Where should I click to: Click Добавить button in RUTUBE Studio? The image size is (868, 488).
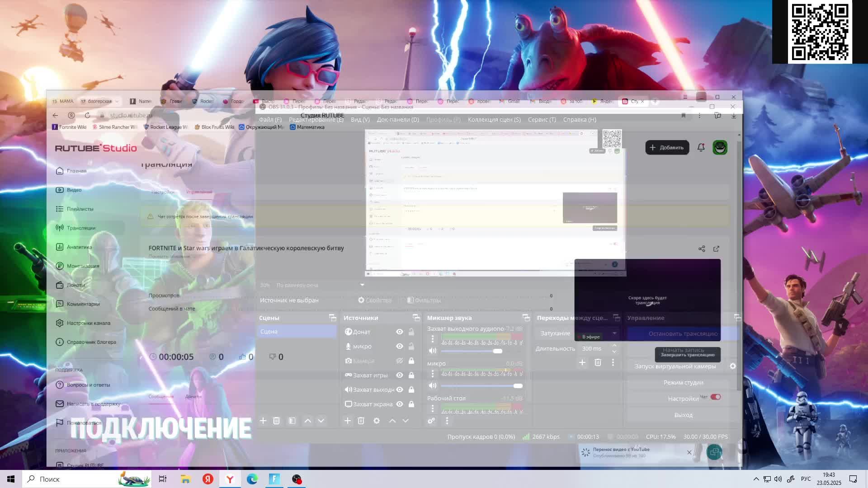pyautogui.click(x=667, y=147)
